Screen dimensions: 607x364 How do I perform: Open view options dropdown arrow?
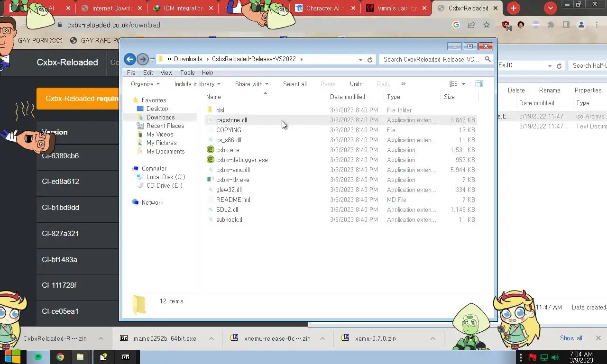463,84
